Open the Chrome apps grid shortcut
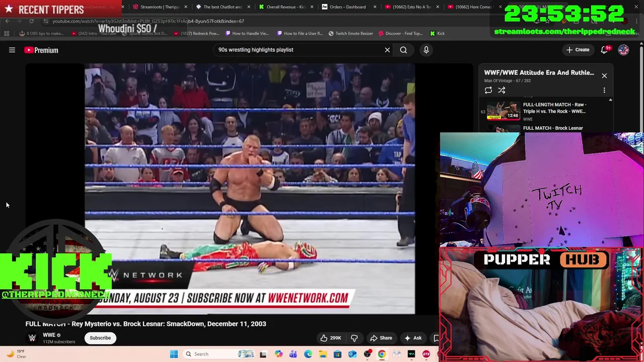This screenshot has width=644, height=362. tap(7, 34)
